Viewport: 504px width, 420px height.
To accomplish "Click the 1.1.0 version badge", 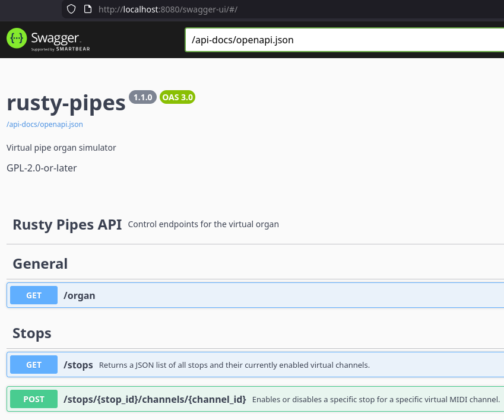I will pos(143,97).
